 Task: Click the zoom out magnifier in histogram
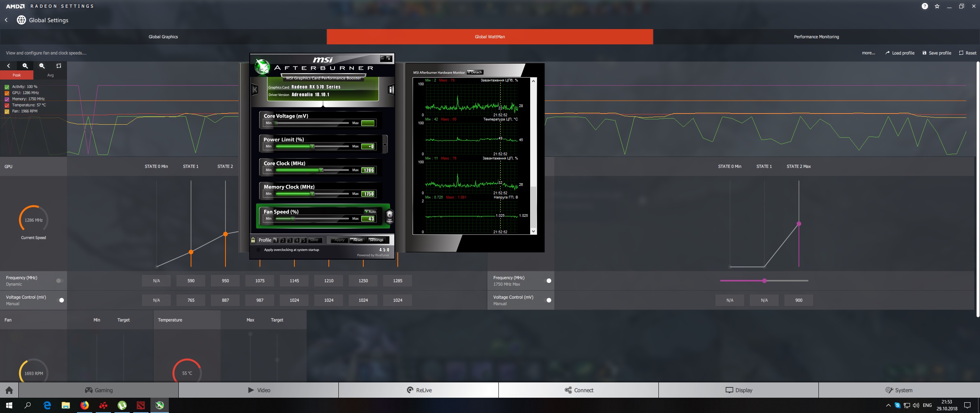coord(42,66)
